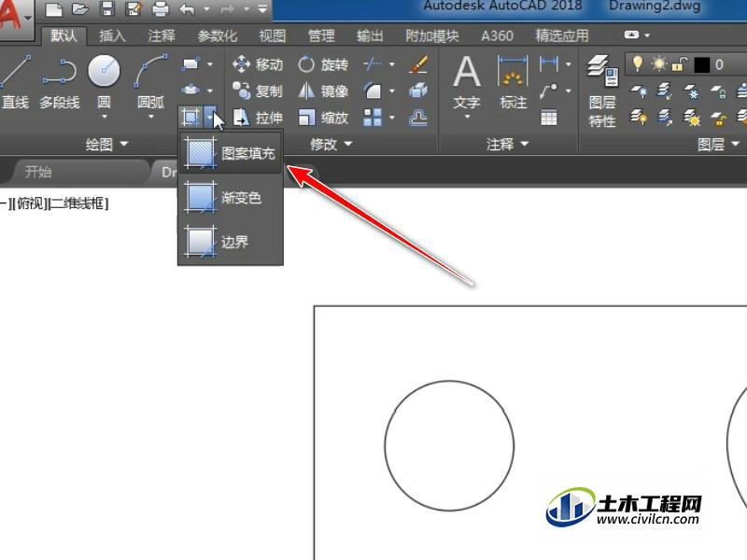Toggle layer freeze sun icon
The image size is (747, 560).
point(659,63)
